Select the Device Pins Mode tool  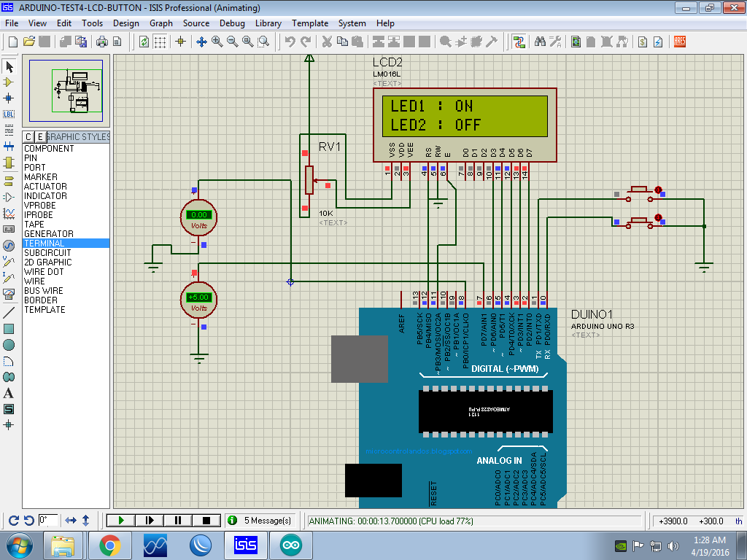[9, 197]
